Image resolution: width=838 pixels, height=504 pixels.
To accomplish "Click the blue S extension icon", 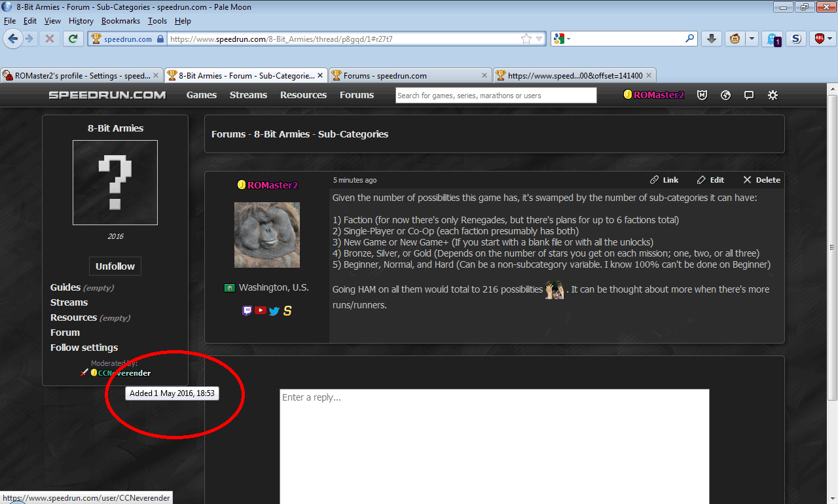I will click(796, 39).
